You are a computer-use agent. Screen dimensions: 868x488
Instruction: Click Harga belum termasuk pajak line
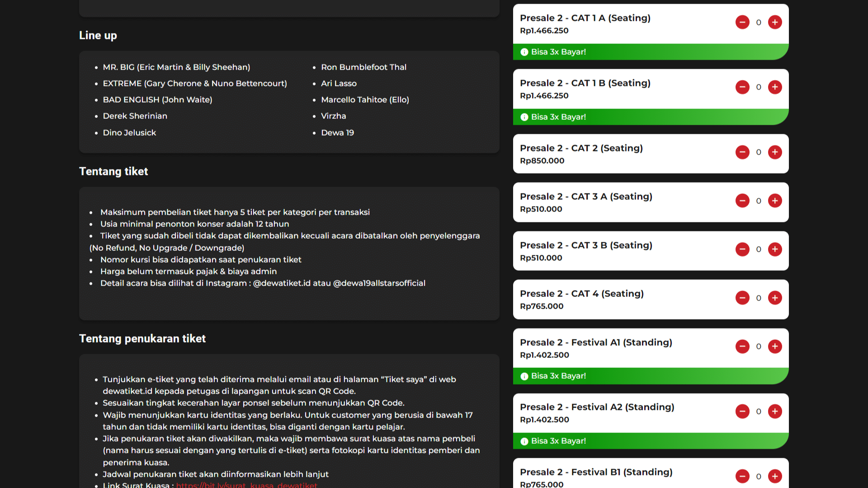point(189,272)
